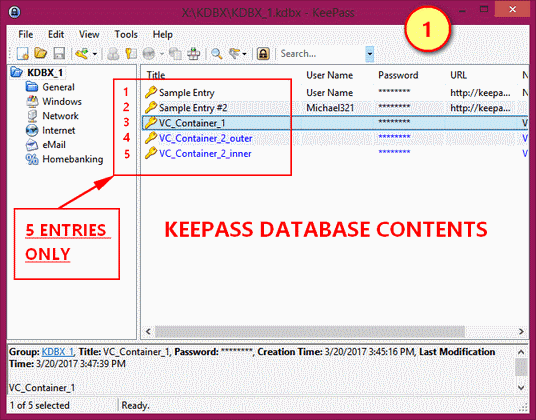Click the Find magnifier icon

pyautogui.click(x=216, y=54)
